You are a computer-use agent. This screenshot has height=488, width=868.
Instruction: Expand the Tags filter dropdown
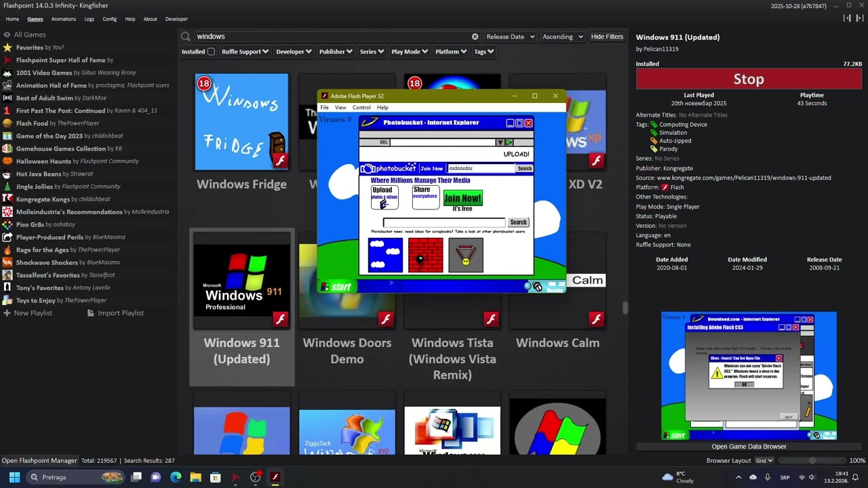coord(484,52)
